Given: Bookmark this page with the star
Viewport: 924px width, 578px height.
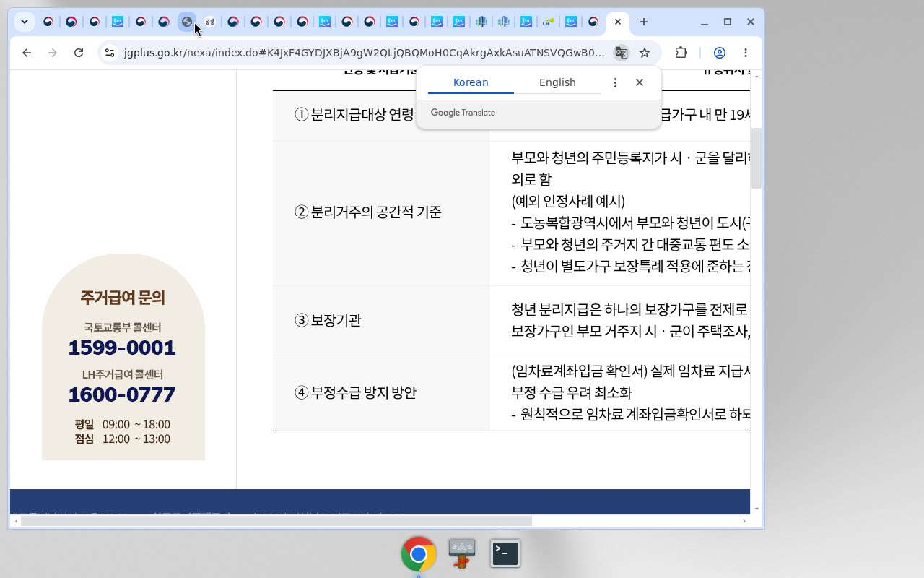Looking at the screenshot, I should point(645,53).
